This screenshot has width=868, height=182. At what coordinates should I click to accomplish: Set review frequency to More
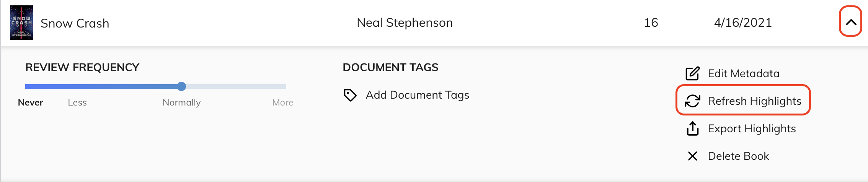282,102
